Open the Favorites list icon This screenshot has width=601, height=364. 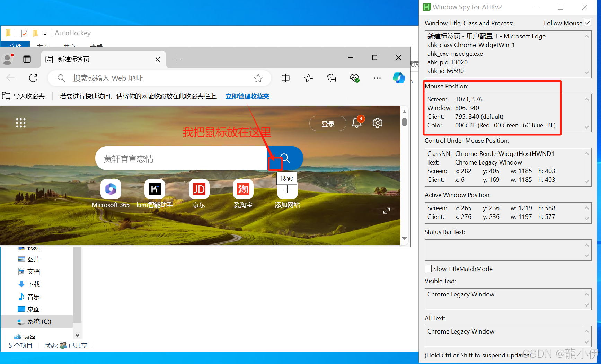coord(309,78)
